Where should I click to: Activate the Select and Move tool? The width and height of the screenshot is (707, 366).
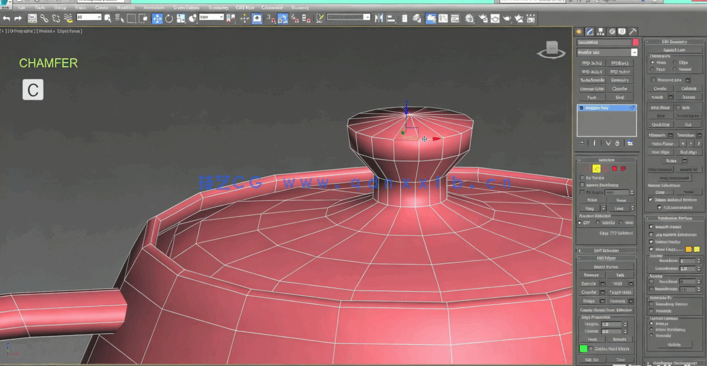click(157, 18)
